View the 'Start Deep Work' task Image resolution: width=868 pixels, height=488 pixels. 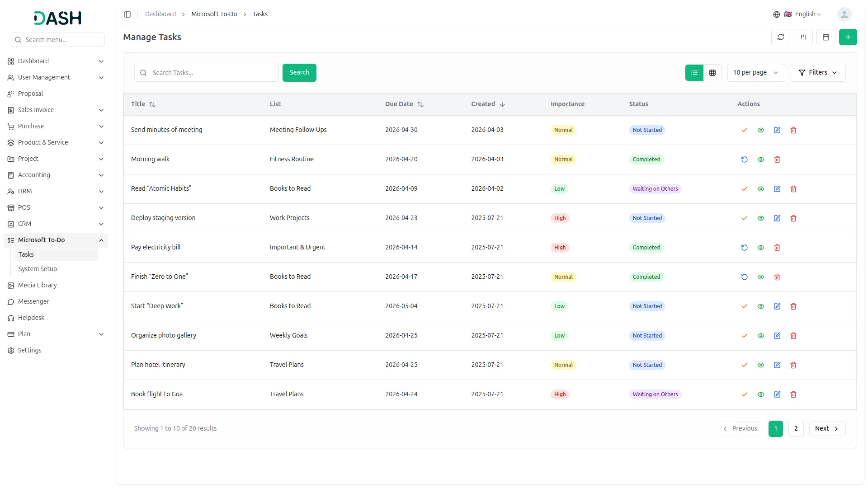click(x=760, y=306)
